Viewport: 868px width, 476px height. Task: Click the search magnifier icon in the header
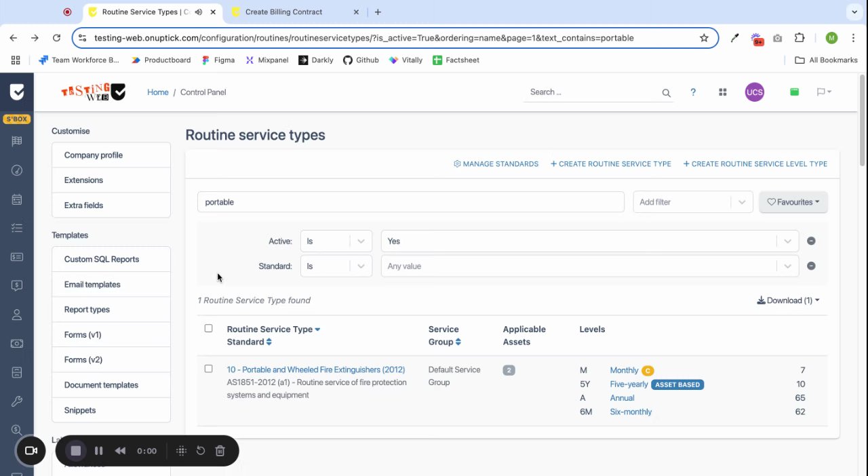pyautogui.click(x=666, y=93)
